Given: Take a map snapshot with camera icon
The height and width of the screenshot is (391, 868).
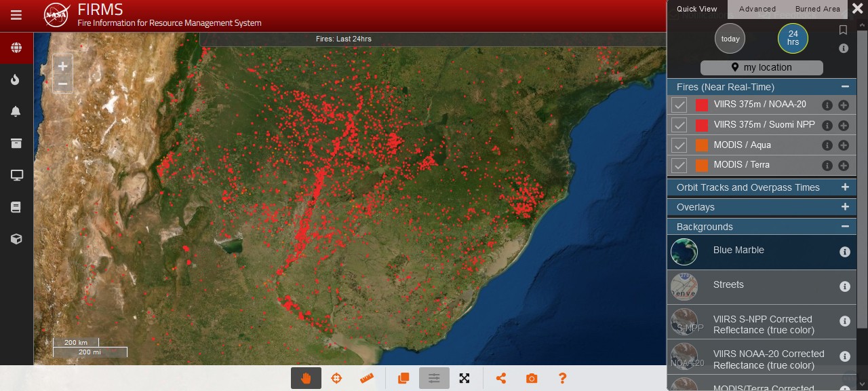Looking at the screenshot, I should (532, 378).
